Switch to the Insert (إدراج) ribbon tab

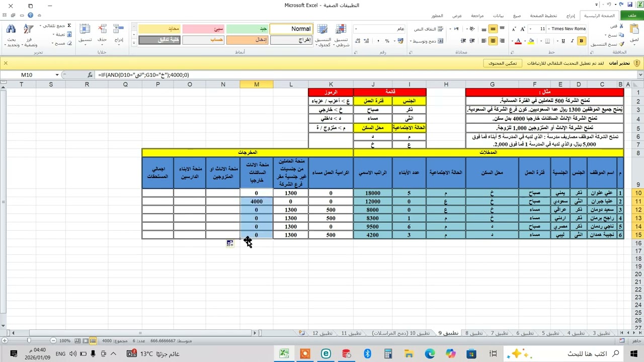point(571,16)
